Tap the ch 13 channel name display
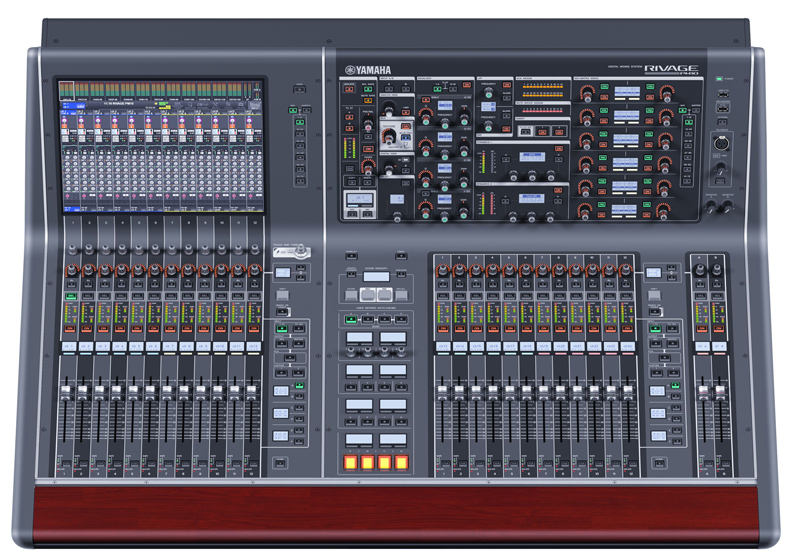 [x=442, y=346]
